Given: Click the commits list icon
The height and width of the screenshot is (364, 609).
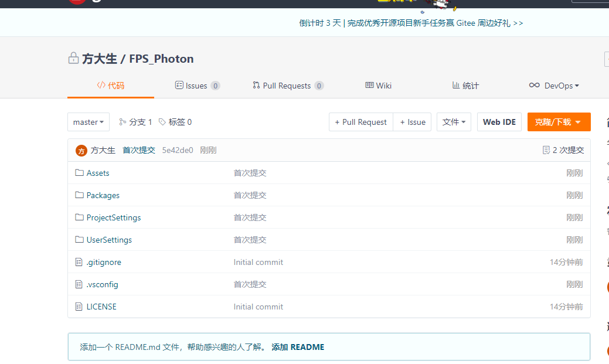Looking at the screenshot, I should [546, 150].
